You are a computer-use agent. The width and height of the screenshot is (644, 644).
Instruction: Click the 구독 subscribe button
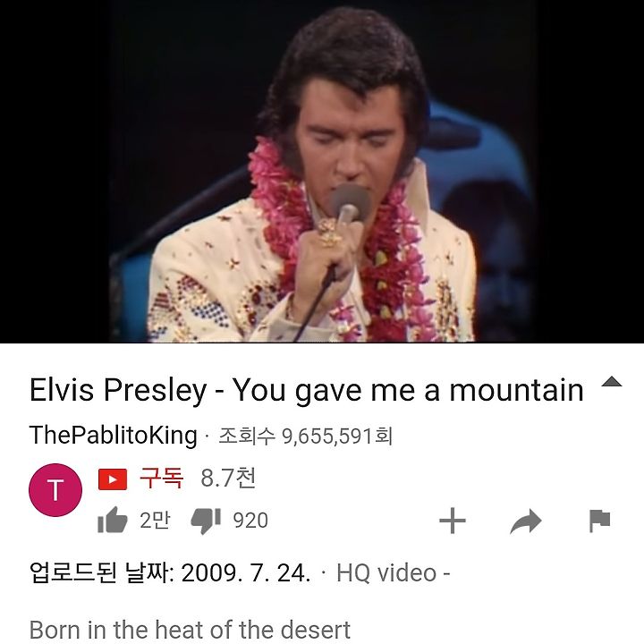161,478
